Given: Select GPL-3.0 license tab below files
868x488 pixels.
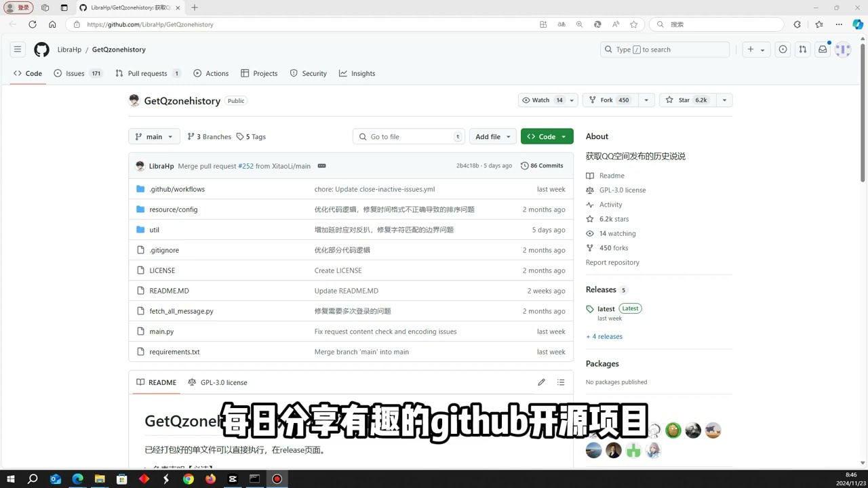Looking at the screenshot, I should (x=218, y=382).
